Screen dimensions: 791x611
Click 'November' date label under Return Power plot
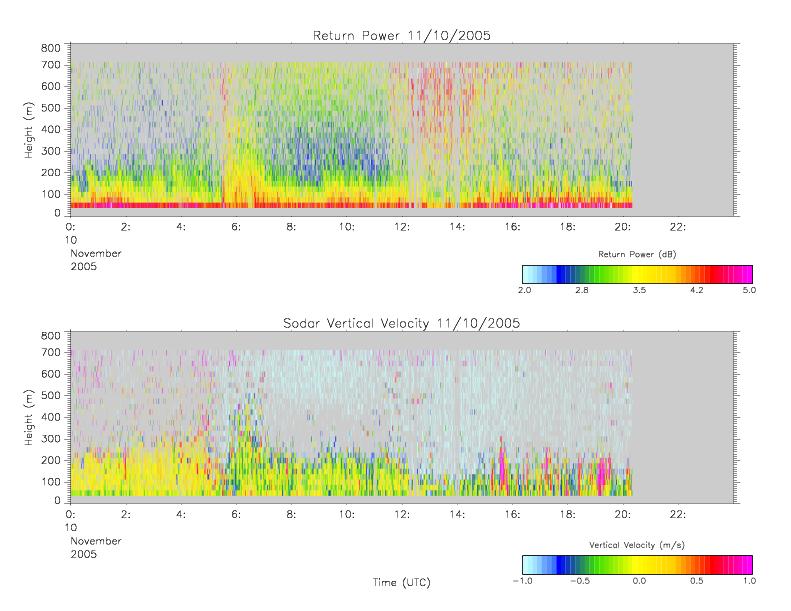coord(96,253)
